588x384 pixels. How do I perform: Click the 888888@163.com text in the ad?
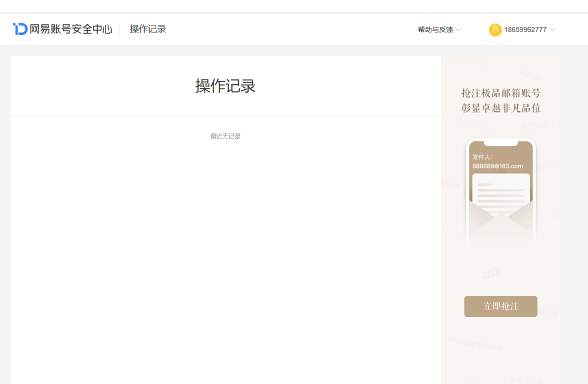pos(497,166)
